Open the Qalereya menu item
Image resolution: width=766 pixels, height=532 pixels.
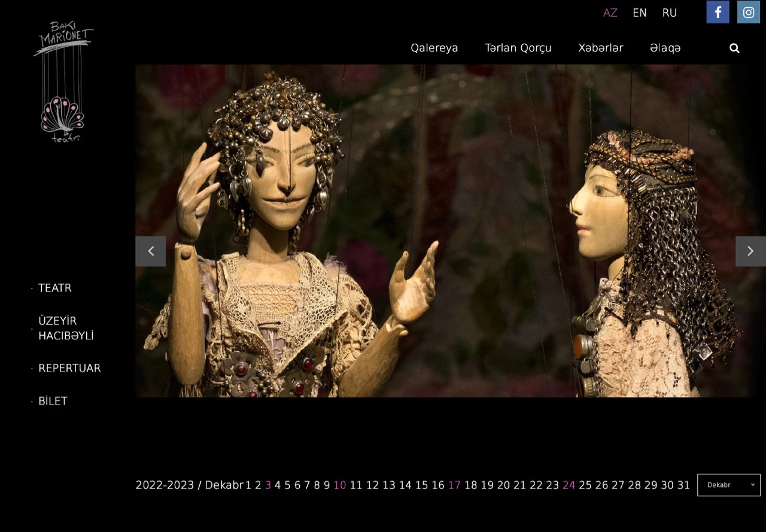point(434,48)
